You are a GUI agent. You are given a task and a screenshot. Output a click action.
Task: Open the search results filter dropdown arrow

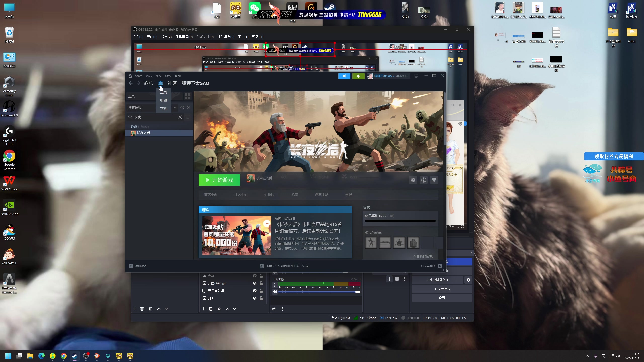coord(175,107)
